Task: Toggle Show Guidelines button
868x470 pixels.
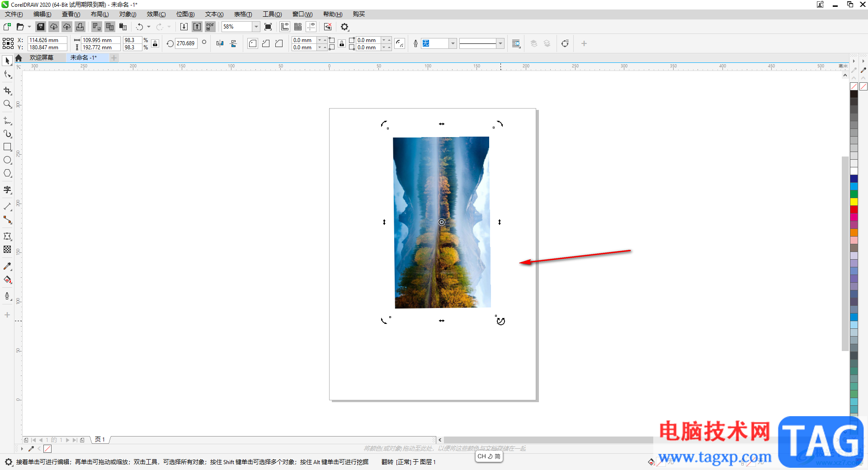Action: pyautogui.click(x=311, y=27)
